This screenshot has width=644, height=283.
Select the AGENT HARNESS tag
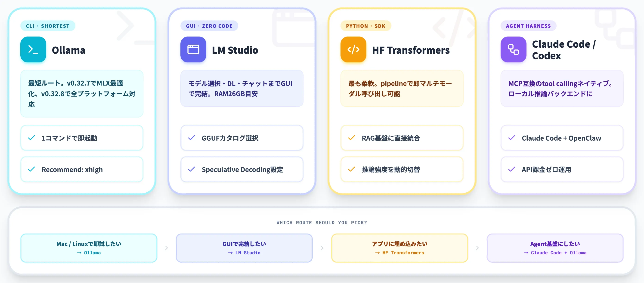528,26
